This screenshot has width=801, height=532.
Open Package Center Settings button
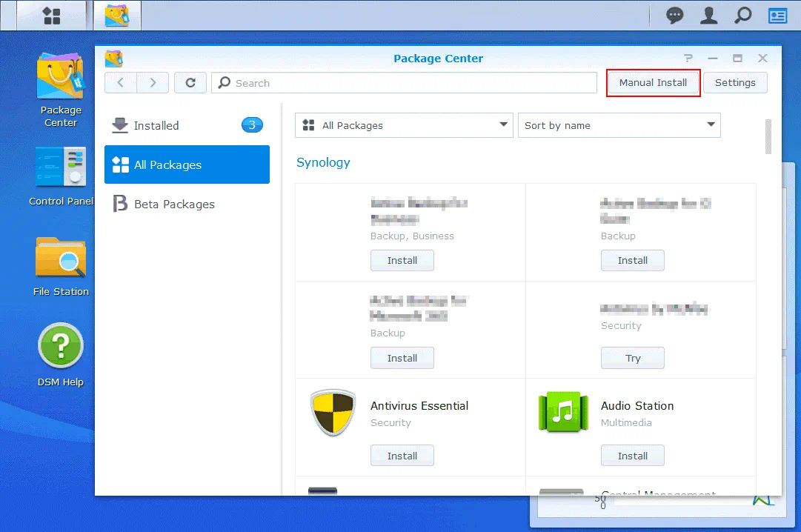click(x=735, y=83)
